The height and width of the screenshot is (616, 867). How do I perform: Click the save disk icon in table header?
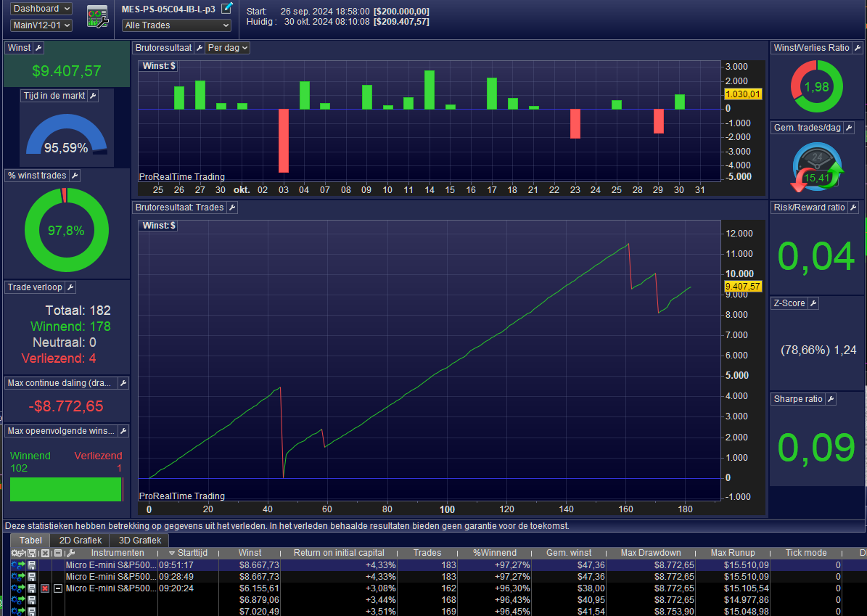[x=32, y=553]
